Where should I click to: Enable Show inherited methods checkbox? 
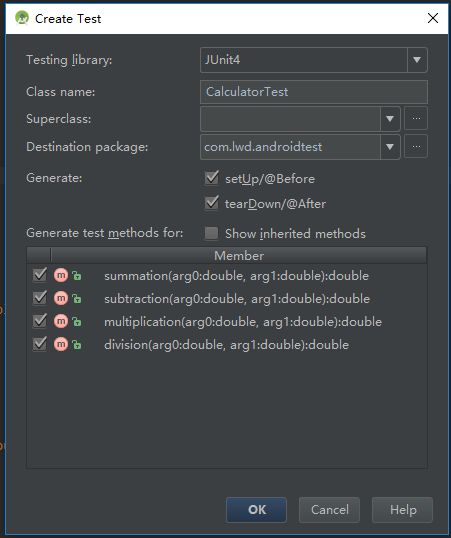click(211, 233)
